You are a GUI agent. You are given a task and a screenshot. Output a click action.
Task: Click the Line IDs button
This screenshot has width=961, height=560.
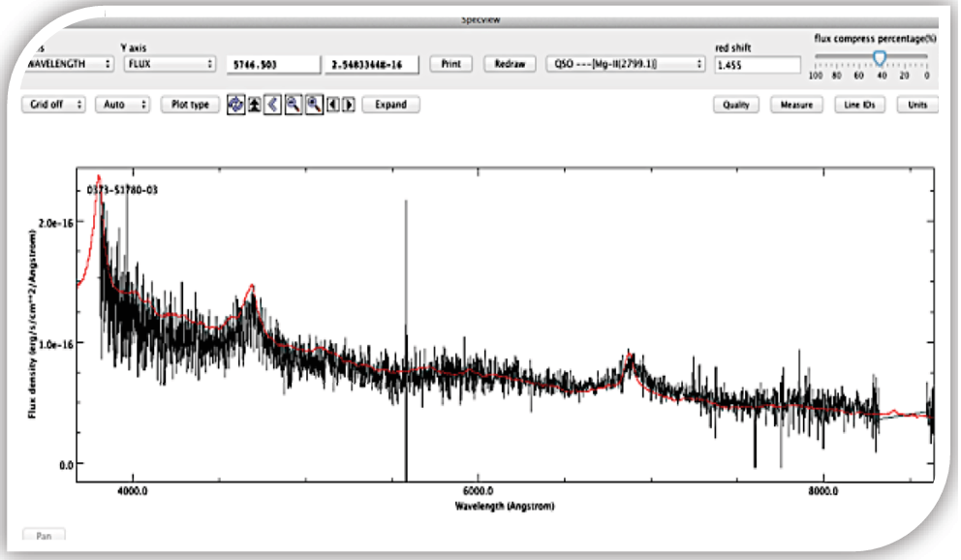coord(860,105)
